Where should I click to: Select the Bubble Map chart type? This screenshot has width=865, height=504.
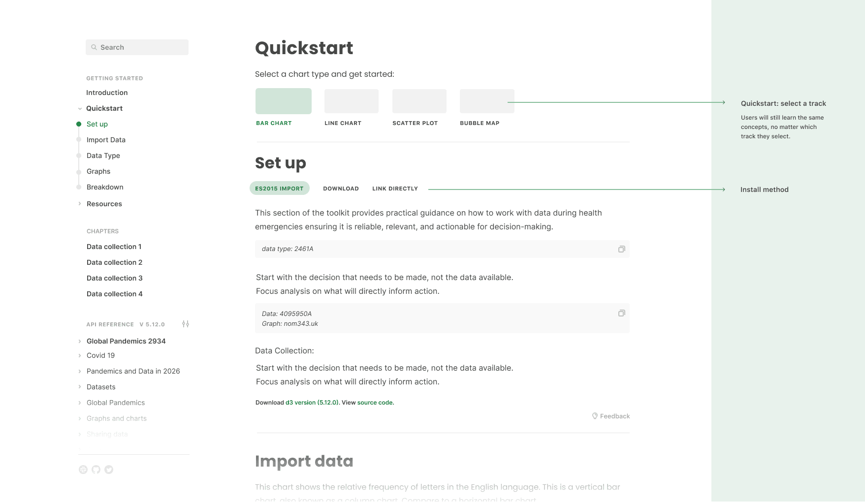click(487, 101)
